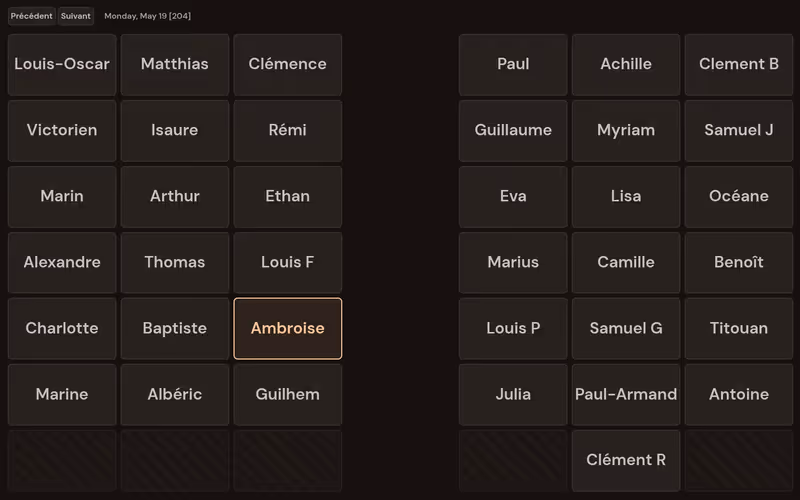Select the Samuel G tile
Screen dimensions: 800x500
(x=626, y=329)
